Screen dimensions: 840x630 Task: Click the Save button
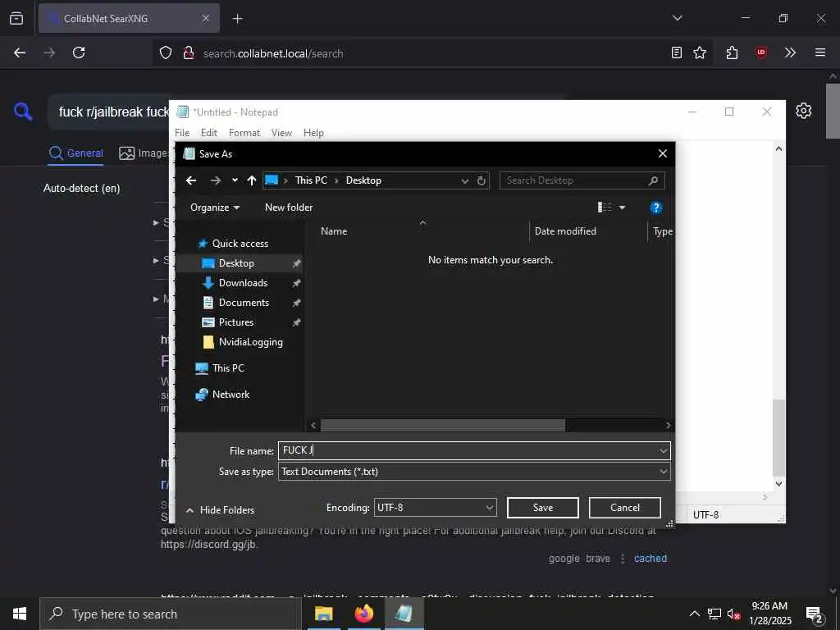[x=543, y=508]
